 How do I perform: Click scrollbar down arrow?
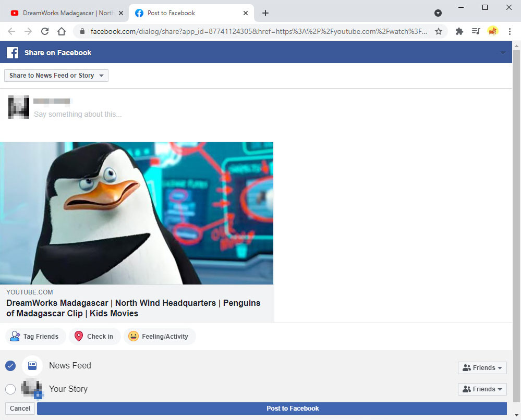pos(516,415)
